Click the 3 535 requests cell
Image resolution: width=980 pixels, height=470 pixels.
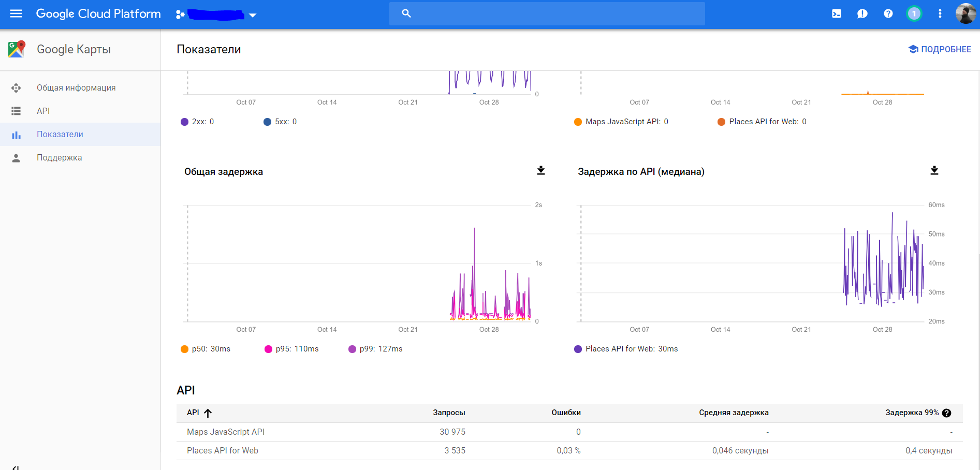click(x=455, y=451)
